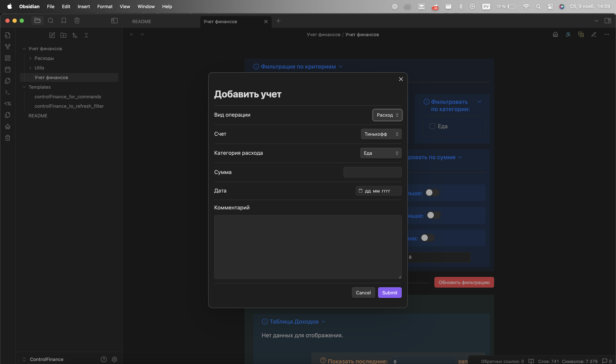Open graph view from the left ribbon

tap(8, 47)
